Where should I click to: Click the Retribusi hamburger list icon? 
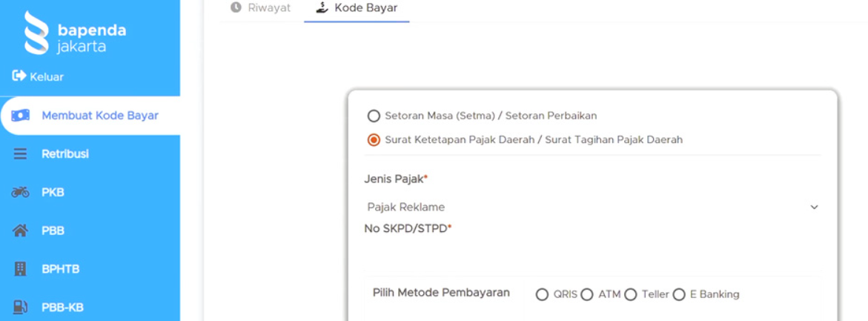21,154
